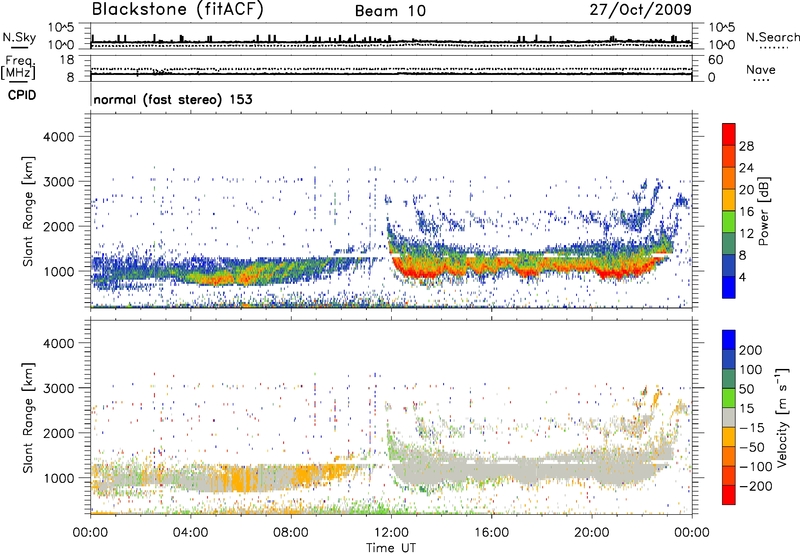The height and width of the screenshot is (554, 800).
Task: Click 'Slant Range [km]' label of velocity panel
Action: [28, 418]
